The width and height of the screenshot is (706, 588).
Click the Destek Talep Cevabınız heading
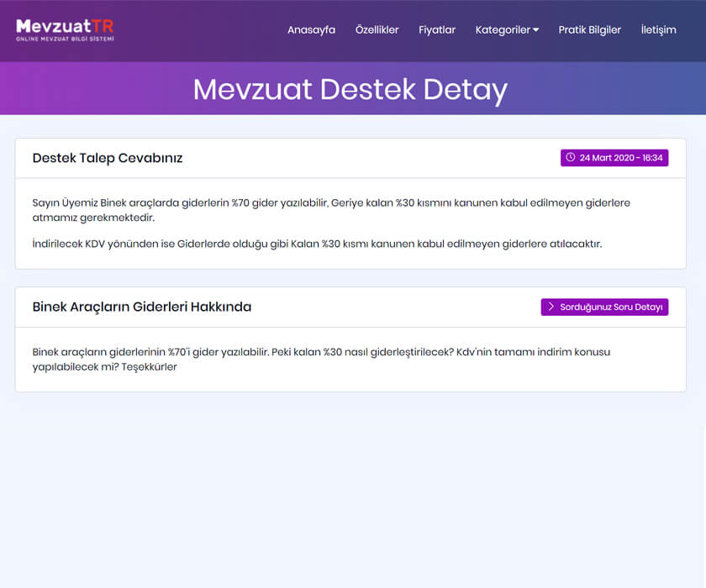(107, 158)
